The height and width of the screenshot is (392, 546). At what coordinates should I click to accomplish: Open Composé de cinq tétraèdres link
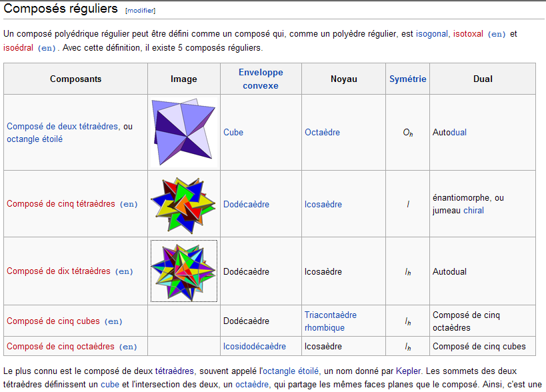click(61, 203)
